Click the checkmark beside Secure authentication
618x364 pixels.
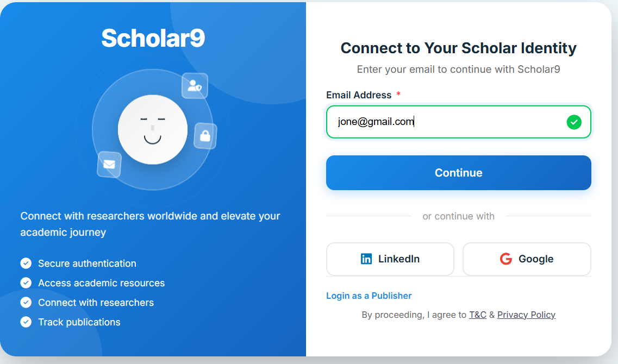(26, 263)
